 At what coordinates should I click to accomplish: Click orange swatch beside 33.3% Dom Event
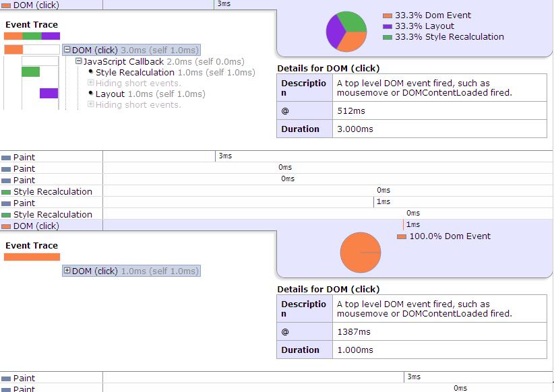[x=388, y=15]
